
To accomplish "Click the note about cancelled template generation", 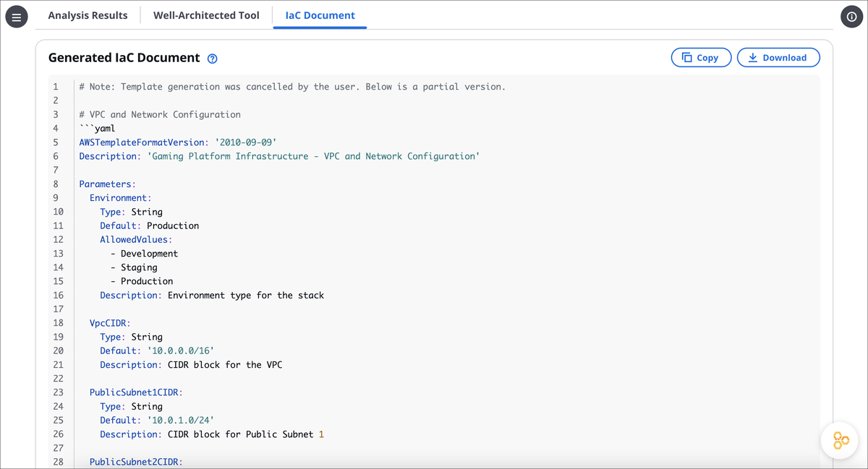I will [292, 87].
